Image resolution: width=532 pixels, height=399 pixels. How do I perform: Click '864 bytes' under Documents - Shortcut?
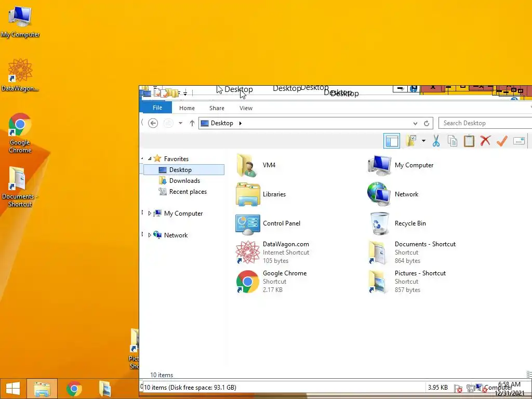[407, 261]
